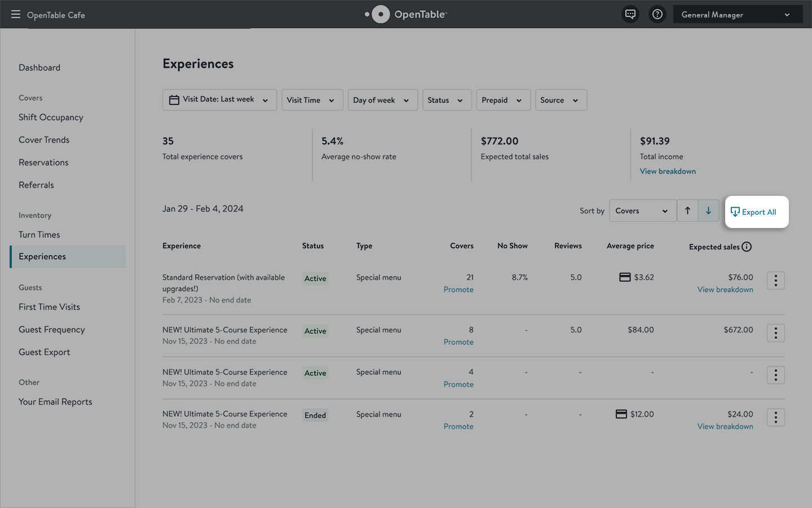Sort experiences in ascending order
The image size is (812, 508).
tap(687, 211)
